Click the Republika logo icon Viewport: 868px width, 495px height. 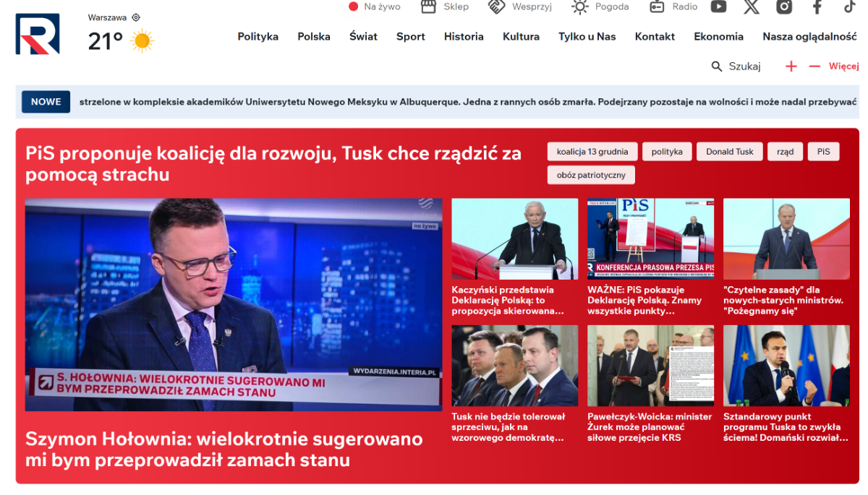coord(38,34)
